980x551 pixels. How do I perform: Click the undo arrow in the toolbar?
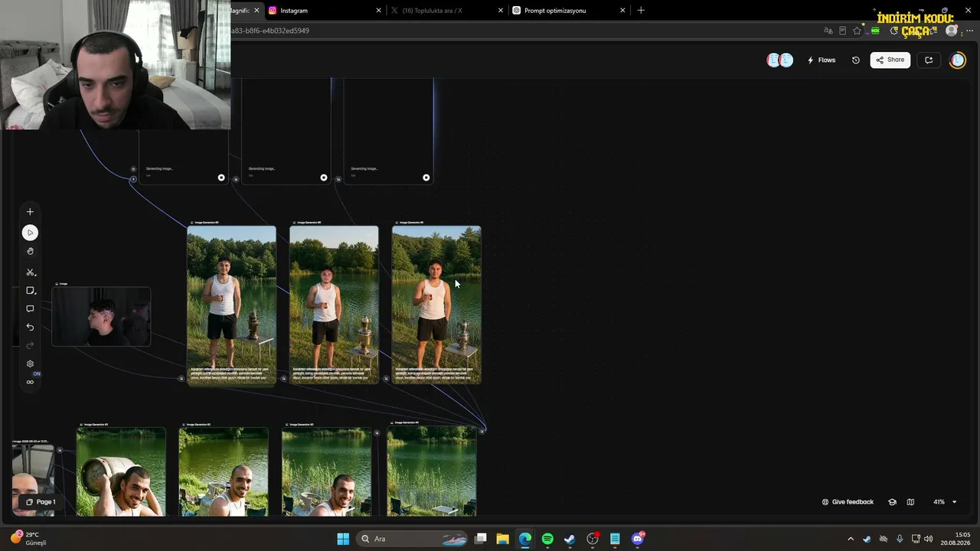coord(30,327)
